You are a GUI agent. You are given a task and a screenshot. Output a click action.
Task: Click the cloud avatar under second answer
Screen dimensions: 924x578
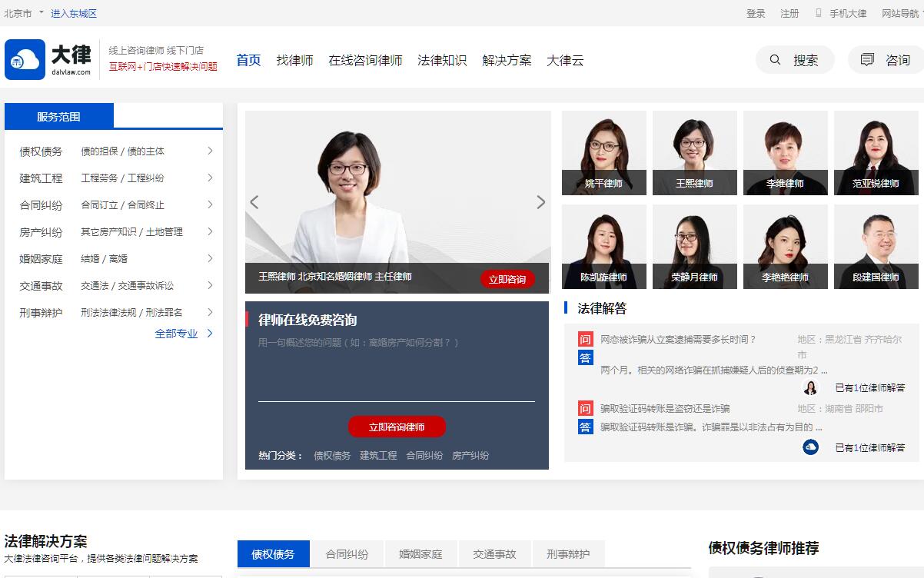(810, 447)
